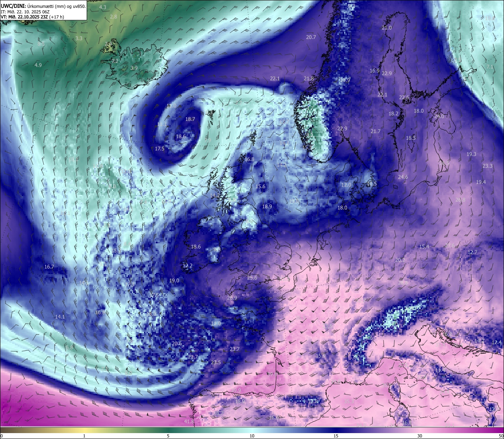504x439 pixels.
Task: Click the 19.0 value label
Action: pyautogui.click(x=174, y=280)
